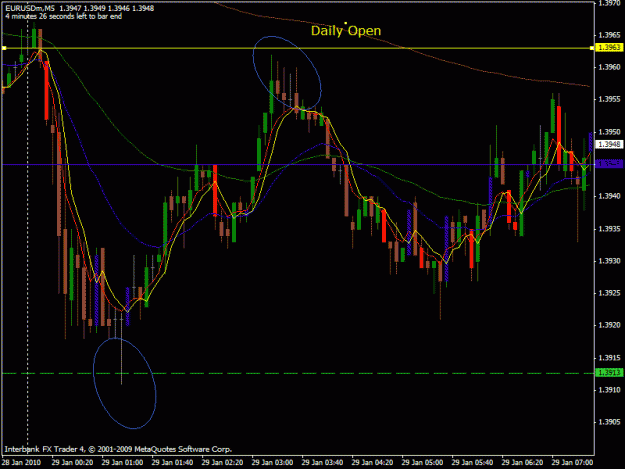The height and width of the screenshot is (469, 625).
Task: Click the '29 Jan 07:00' time label
Action: tap(573, 463)
